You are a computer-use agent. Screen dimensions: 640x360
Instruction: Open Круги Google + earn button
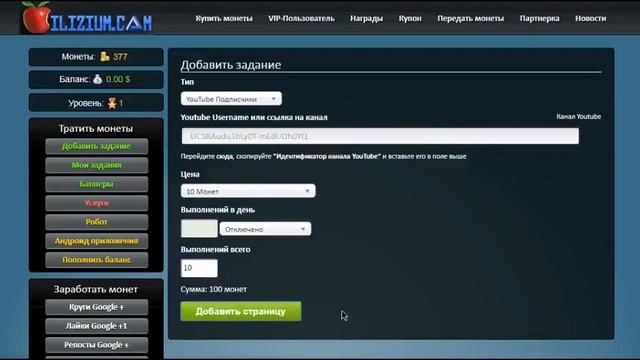tap(97, 307)
